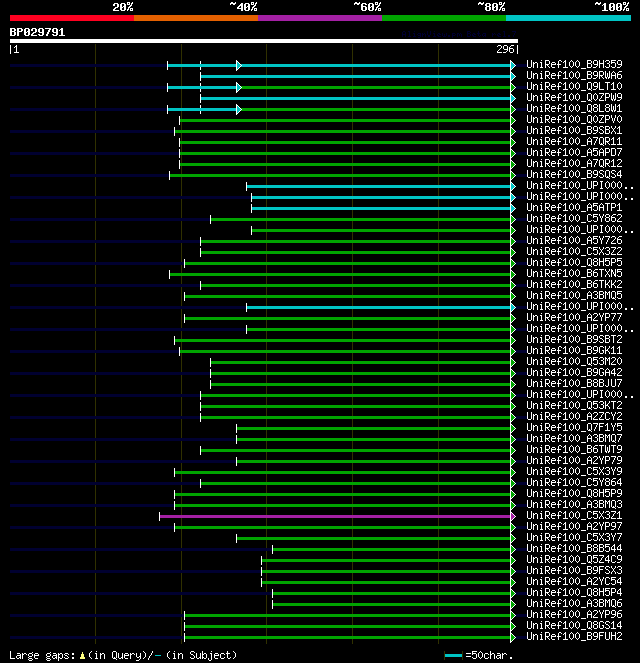Select label UniRef100_A3BMQ3
Viewport: 640px width, 663px height.
pos(574,504)
